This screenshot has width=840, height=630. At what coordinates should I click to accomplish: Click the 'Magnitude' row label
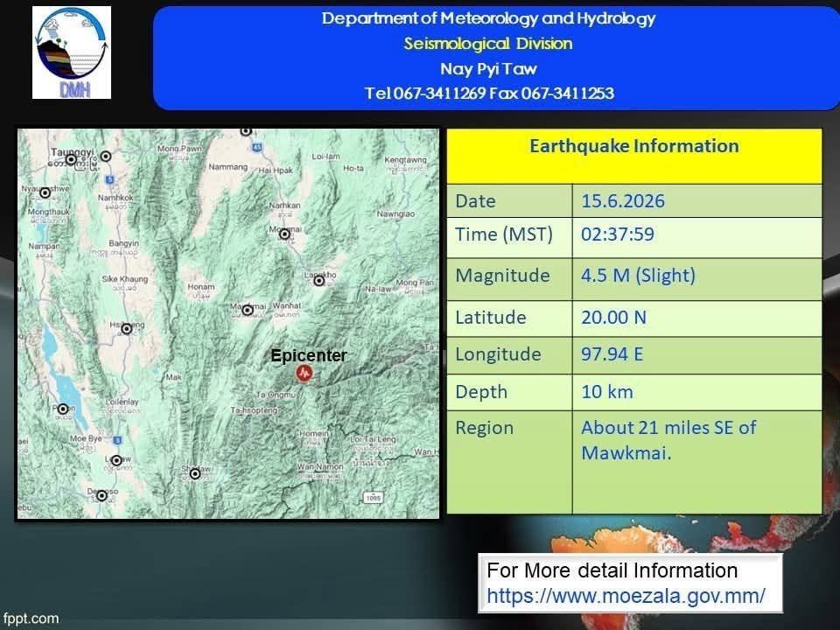(x=502, y=276)
